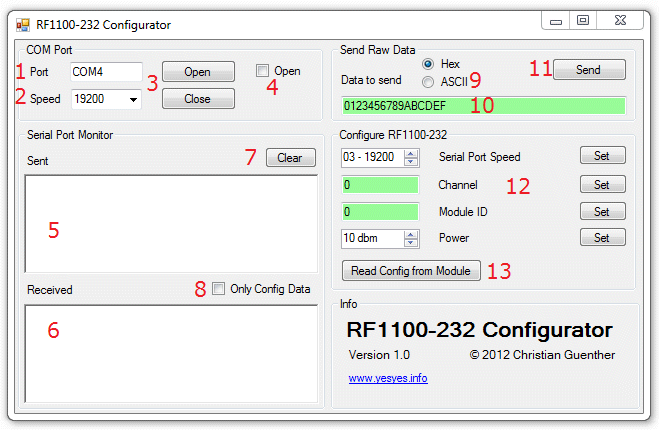Image resolution: width=659 pixels, height=430 pixels.
Task: Set the Serial Port Speed value
Action: pos(602,156)
